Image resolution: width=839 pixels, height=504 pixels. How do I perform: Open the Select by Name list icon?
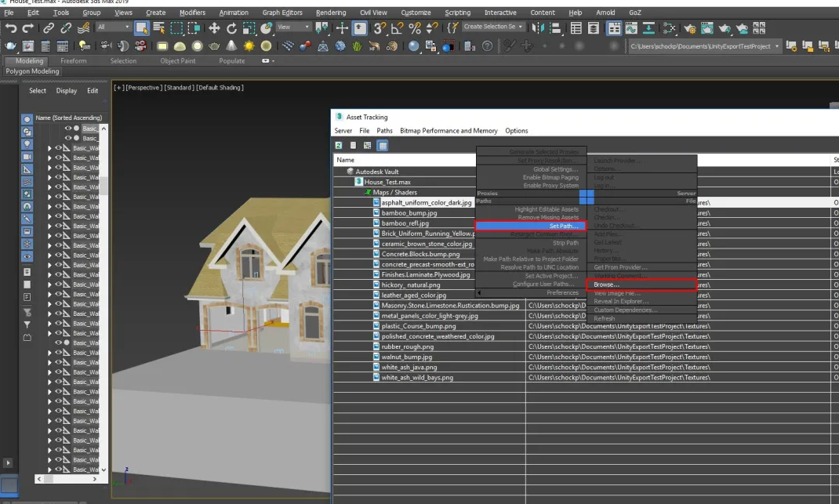tap(159, 27)
